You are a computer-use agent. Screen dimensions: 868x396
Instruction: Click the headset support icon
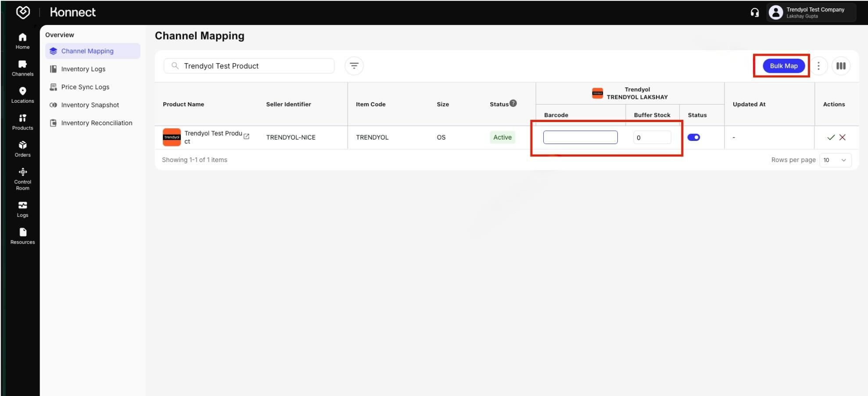point(754,13)
